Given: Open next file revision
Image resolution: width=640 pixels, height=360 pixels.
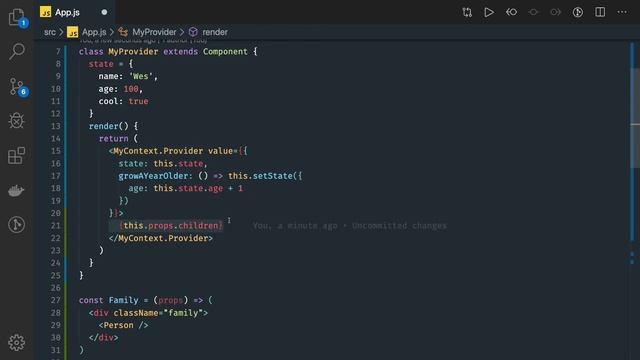Looking at the screenshot, I should (555, 12).
